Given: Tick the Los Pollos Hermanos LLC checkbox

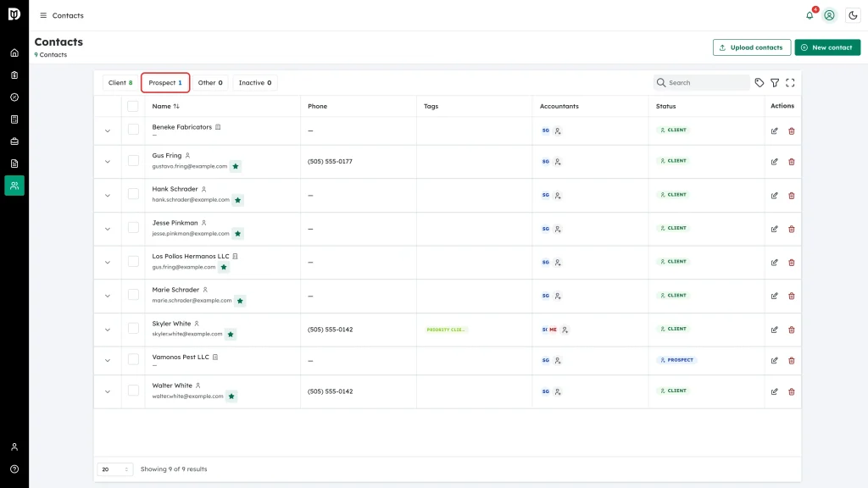Looking at the screenshot, I should click(x=133, y=261).
